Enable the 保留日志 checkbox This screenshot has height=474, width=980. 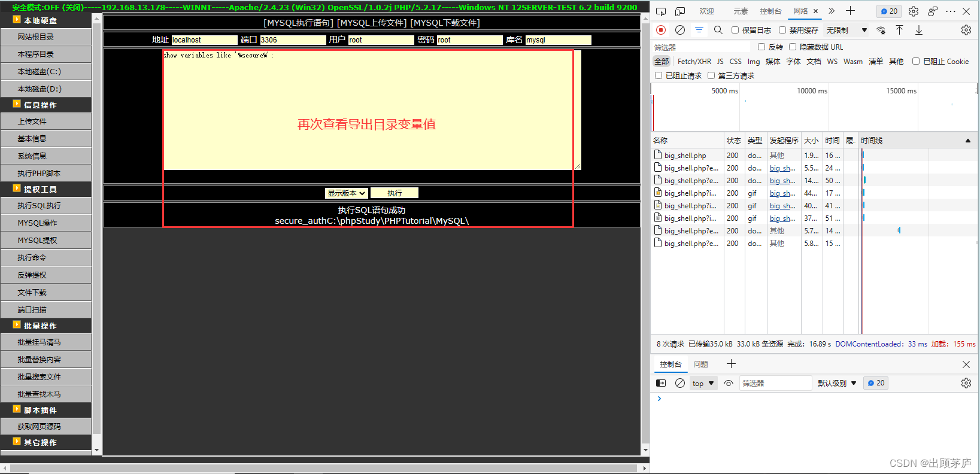pyautogui.click(x=735, y=30)
